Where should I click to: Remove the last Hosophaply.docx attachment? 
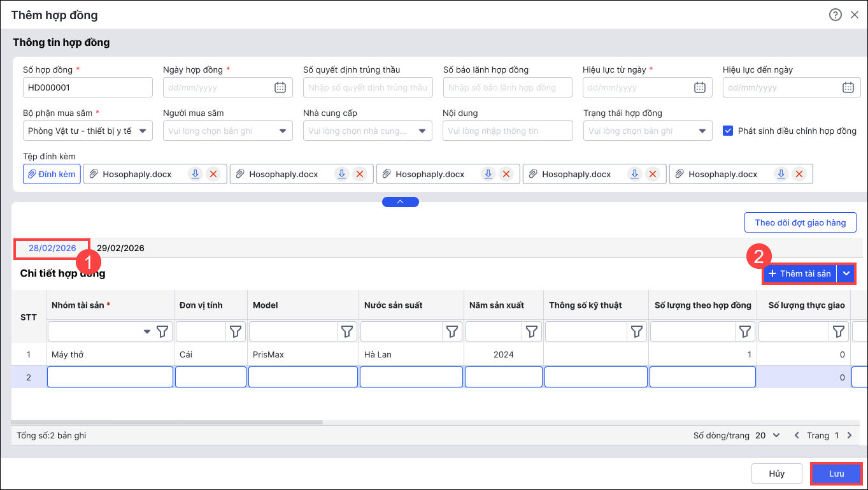click(x=799, y=174)
